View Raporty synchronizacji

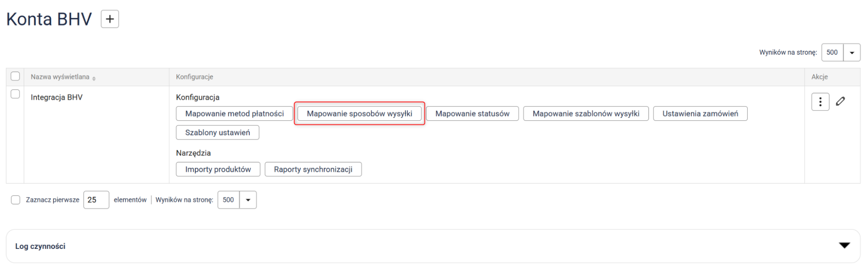(313, 169)
